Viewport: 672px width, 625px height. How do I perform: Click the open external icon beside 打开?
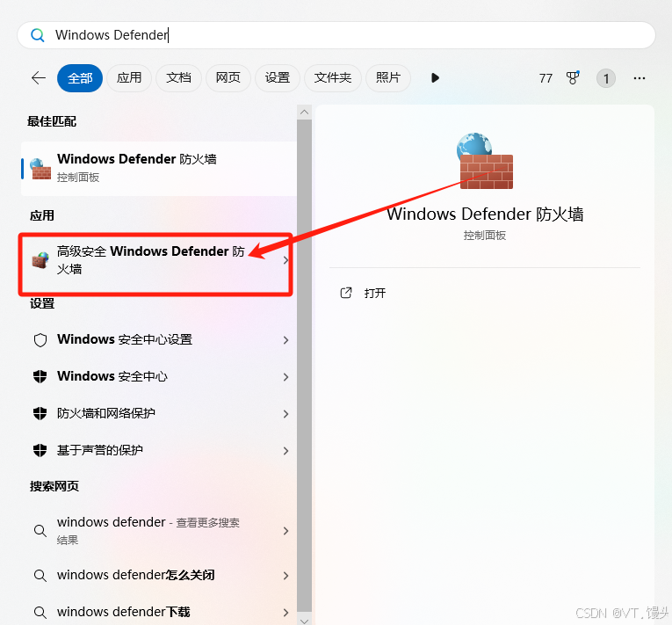[x=346, y=293]
